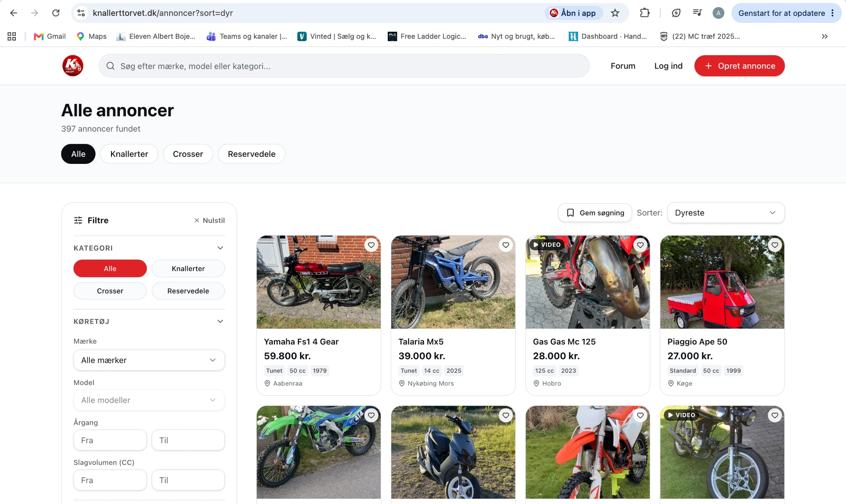Click the search magnifier icon
Image resolution: width=846 pixels, height=504 pixels.
point(110,66)
